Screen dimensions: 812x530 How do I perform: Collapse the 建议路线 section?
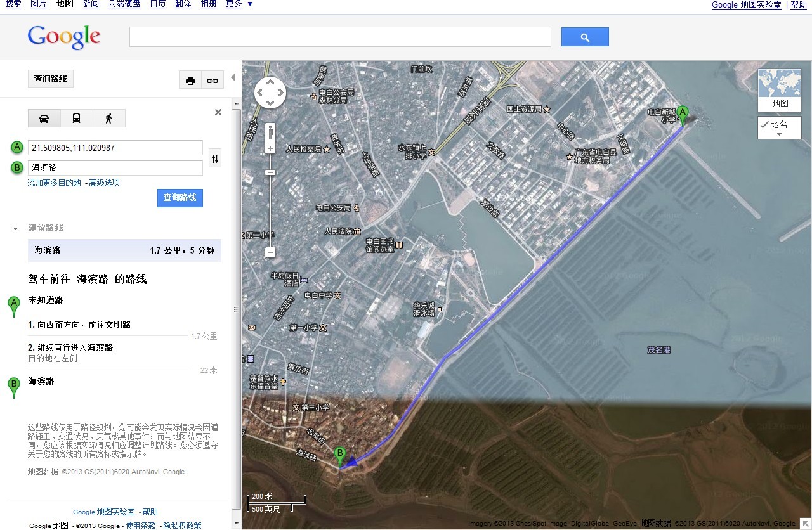point(16,228)
